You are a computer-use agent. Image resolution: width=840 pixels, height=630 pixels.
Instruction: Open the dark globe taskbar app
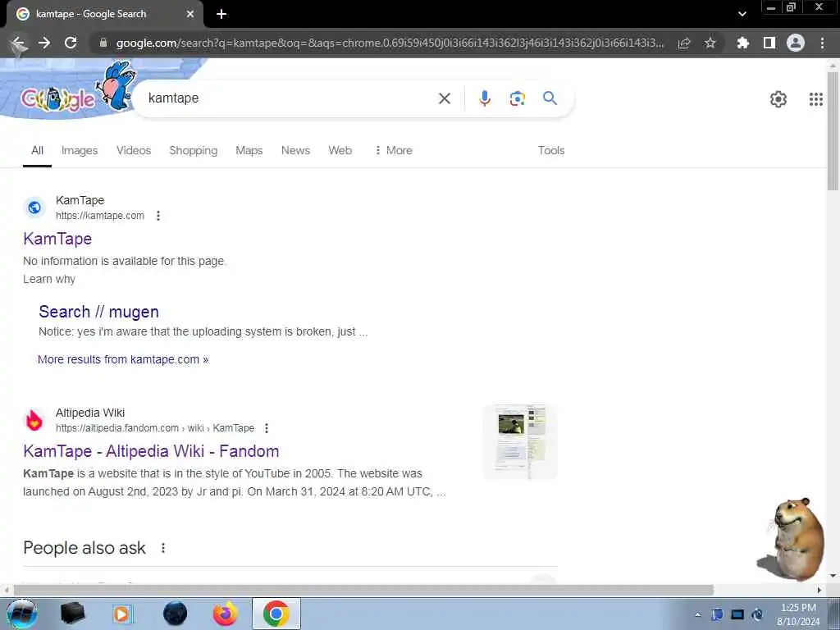pyautogui.click(x=175, y=614)
